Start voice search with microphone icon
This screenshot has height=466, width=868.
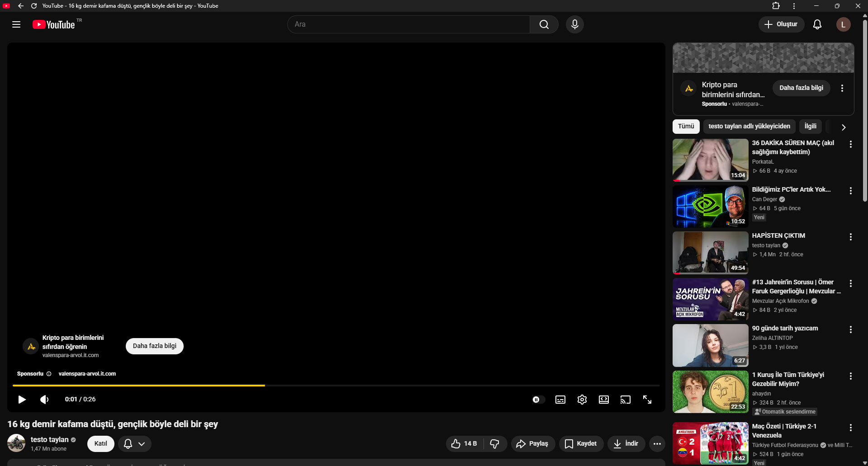[575, 24]
